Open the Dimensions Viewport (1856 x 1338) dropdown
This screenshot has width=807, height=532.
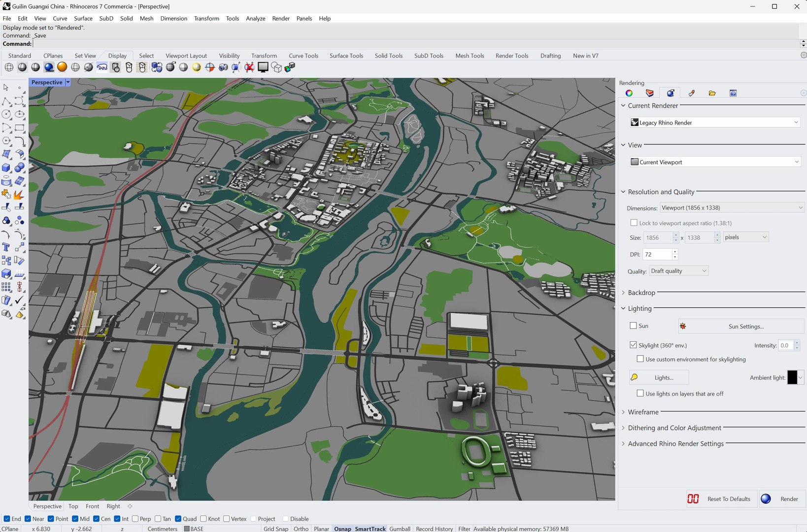[732, 208]
